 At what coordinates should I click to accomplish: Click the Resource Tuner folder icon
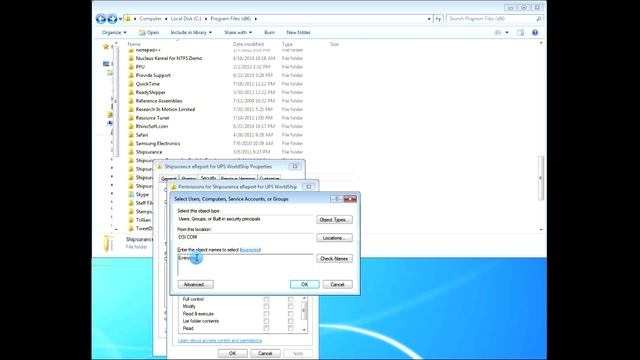coord(131,118)
